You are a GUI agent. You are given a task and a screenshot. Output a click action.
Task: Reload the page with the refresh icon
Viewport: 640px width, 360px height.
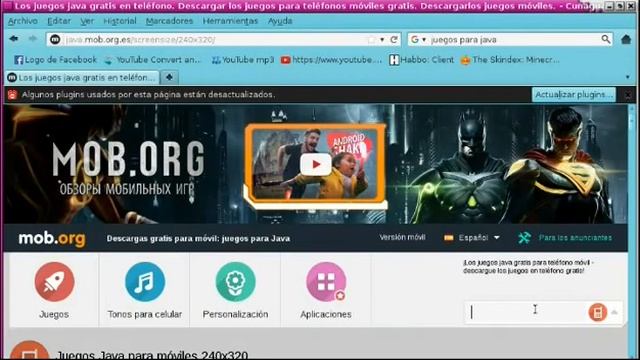[x=394, y=40]
